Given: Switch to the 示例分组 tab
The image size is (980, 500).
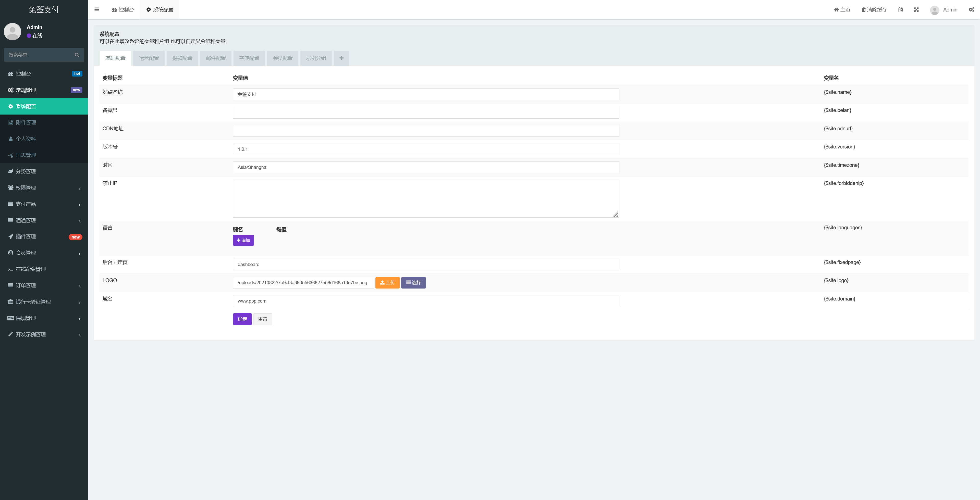Looking at the screenshot, I should tap(316, 58).
